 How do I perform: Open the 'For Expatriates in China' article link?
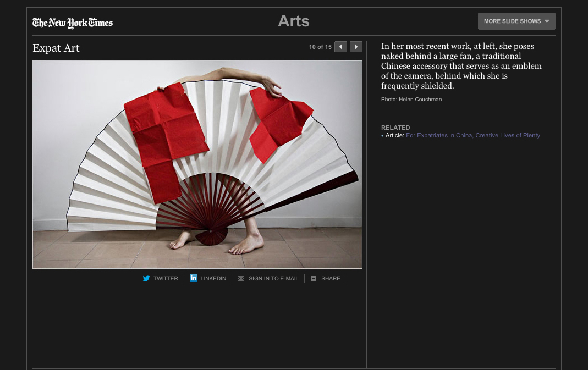pos(472,135)
